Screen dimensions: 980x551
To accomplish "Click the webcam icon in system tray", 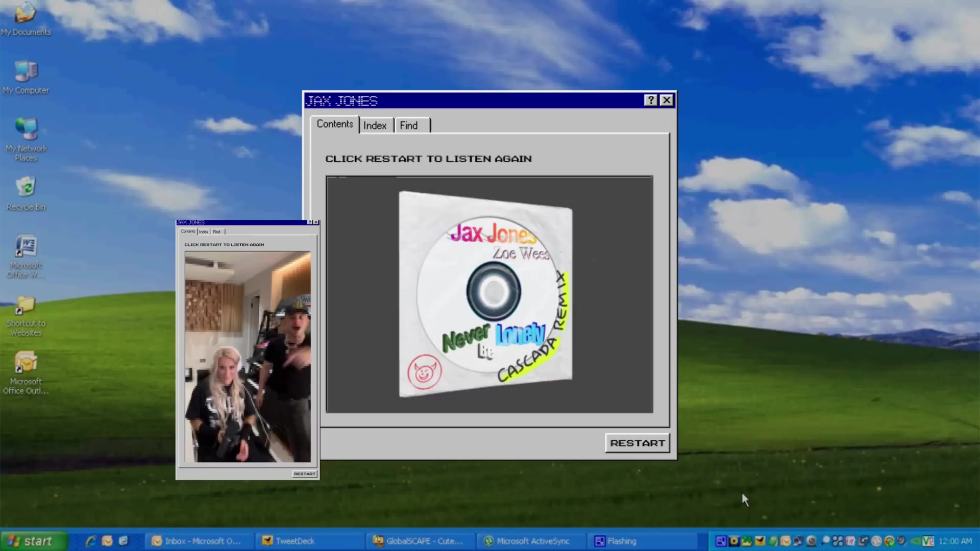I will [x=811, y=541].
